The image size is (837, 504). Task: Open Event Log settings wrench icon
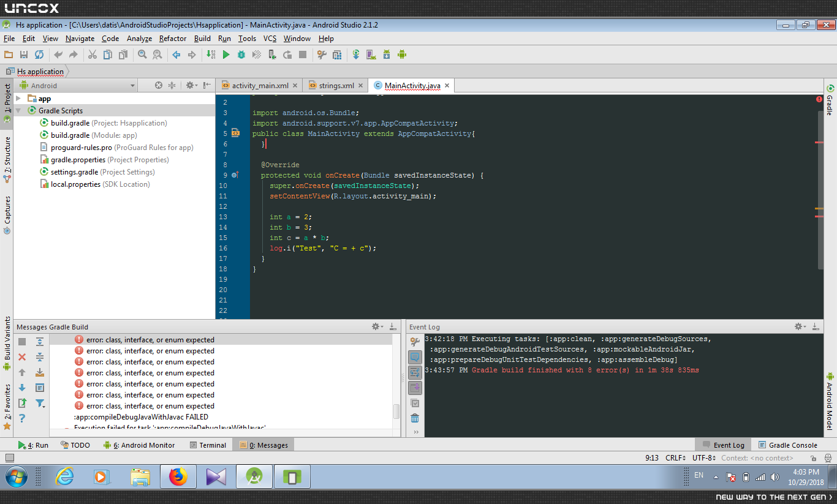point(415,341)
